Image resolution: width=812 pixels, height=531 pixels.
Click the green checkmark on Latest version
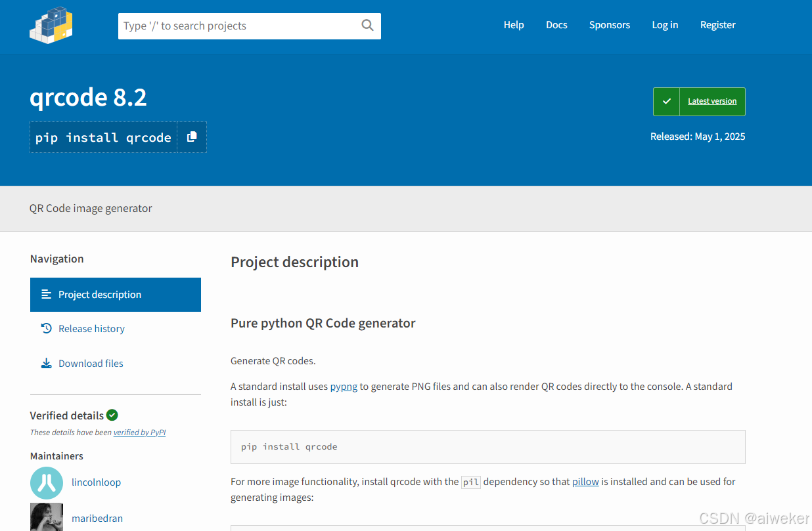pyautogui.click(x=667, y=102)
